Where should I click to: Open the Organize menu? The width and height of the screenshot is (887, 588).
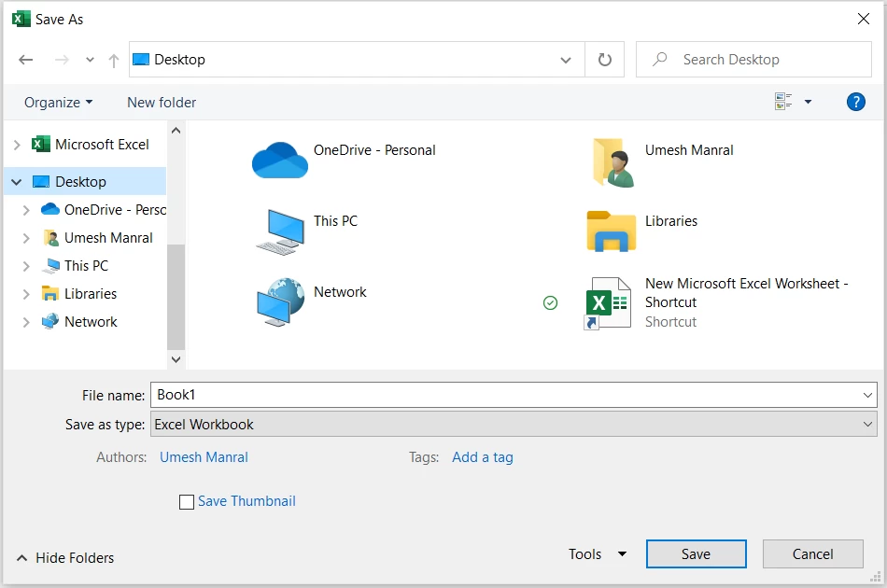(x=58, y=103)
